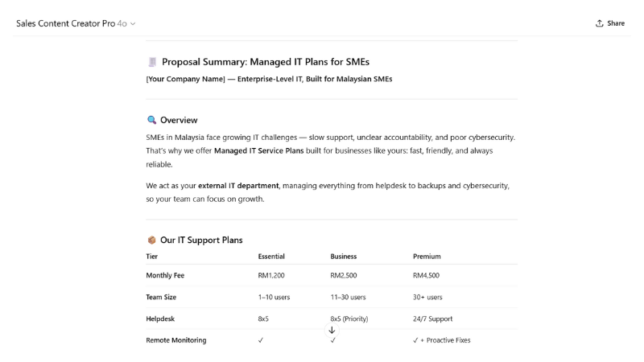Click the document emoji beside Proposal Summary
644x362 pixels.
152,62
